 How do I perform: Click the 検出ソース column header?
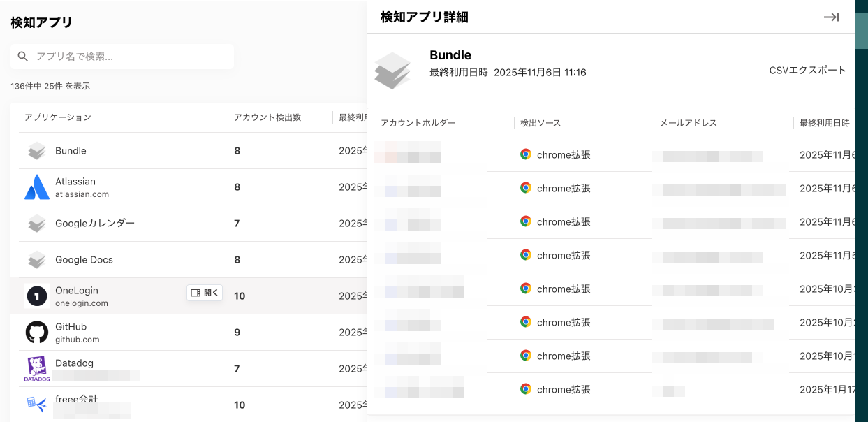pos(540,122)
